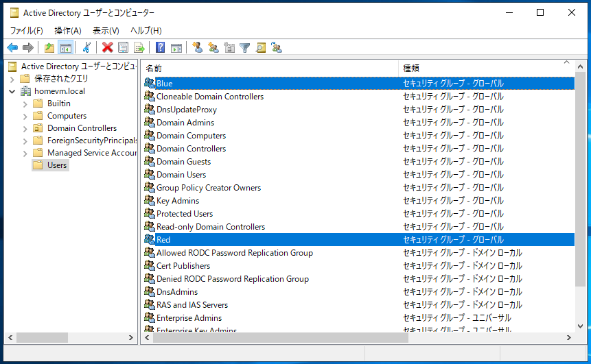This screenshot has width=591, height=364.
Task: Open Help via blue question mark icon
Action: (160, 47)
